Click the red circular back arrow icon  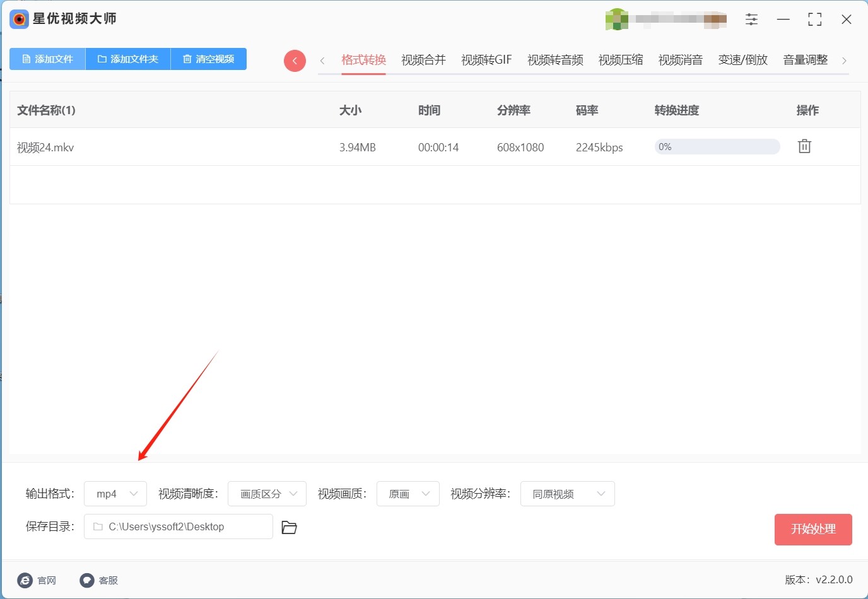(x=295, y=61)
